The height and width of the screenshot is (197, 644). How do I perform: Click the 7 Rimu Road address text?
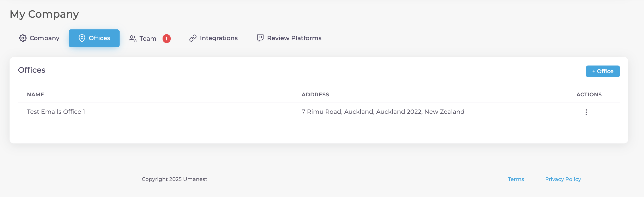point(382,112)
